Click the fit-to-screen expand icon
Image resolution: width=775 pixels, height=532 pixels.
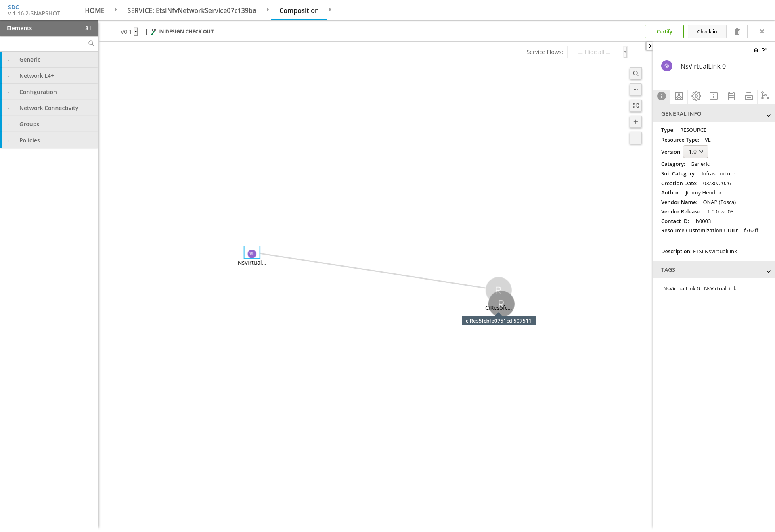point(635,106)
